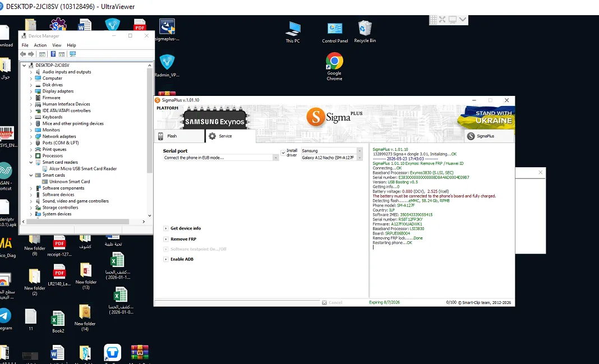Click the Forward arrow in Device Manager toolbar
This screenshot has width=599, height=364.
(31, 54)
